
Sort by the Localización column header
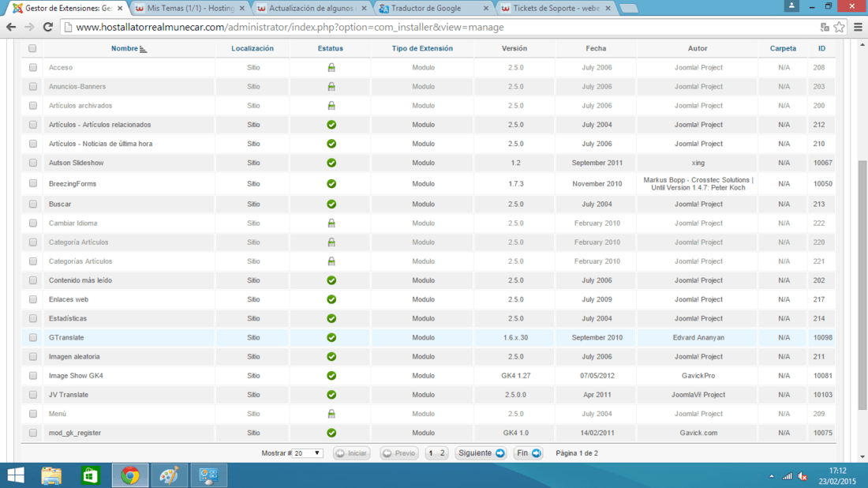click(253, 48)
